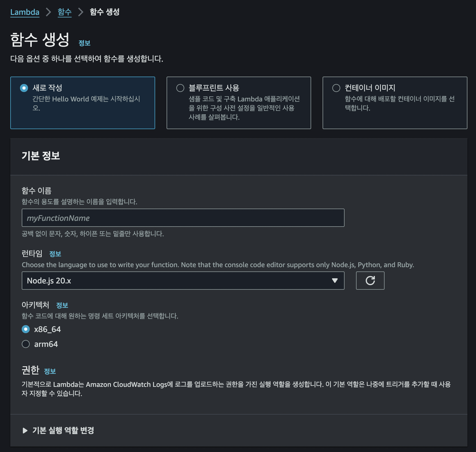Click the 블루프린트 사용 option card description

[x=244, y=108]
